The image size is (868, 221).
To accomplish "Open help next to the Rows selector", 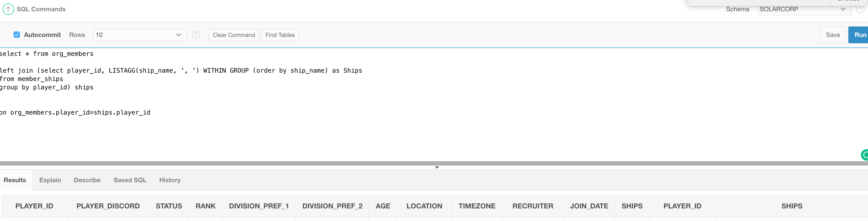I will click(x=196, y=35).
